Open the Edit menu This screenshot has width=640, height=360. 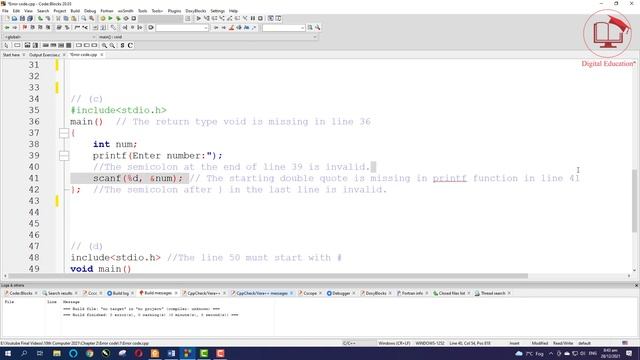pyautogui.click(x=16, y=11)
